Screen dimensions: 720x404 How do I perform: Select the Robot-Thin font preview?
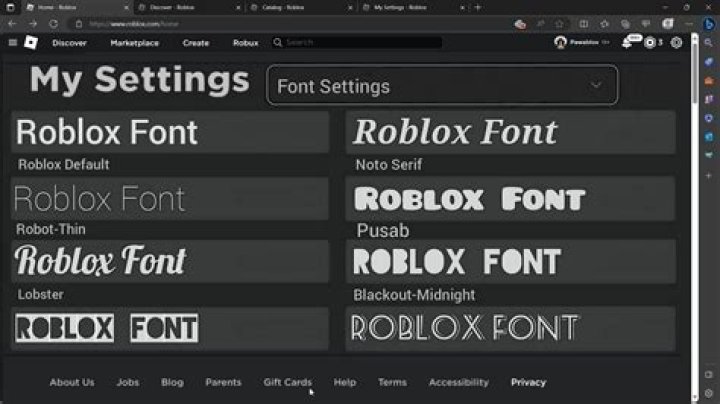click(x=170, y=198)
